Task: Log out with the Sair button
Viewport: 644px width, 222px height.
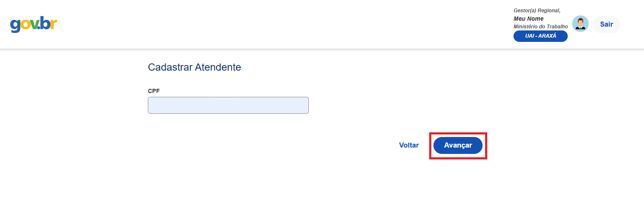Action: [x=606, y=25]
